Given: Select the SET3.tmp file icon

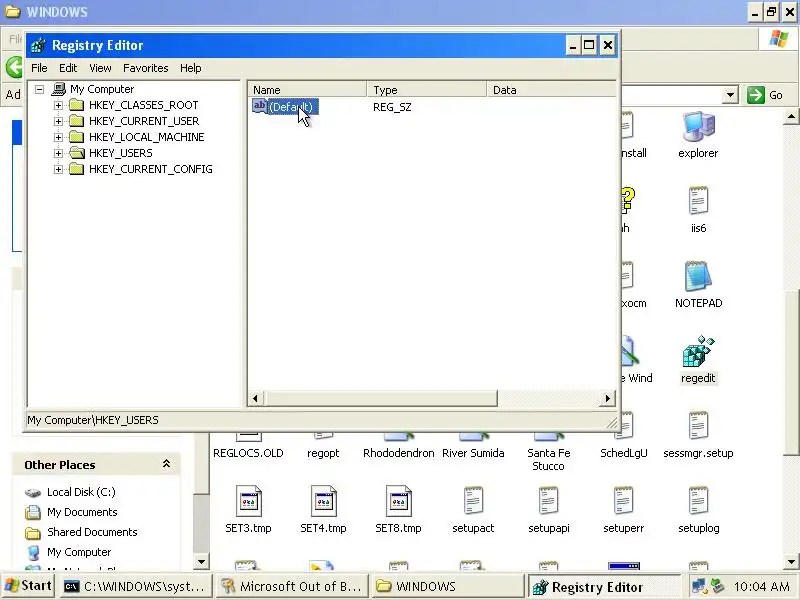Looking at the screenshot, I should click(248, 501).
